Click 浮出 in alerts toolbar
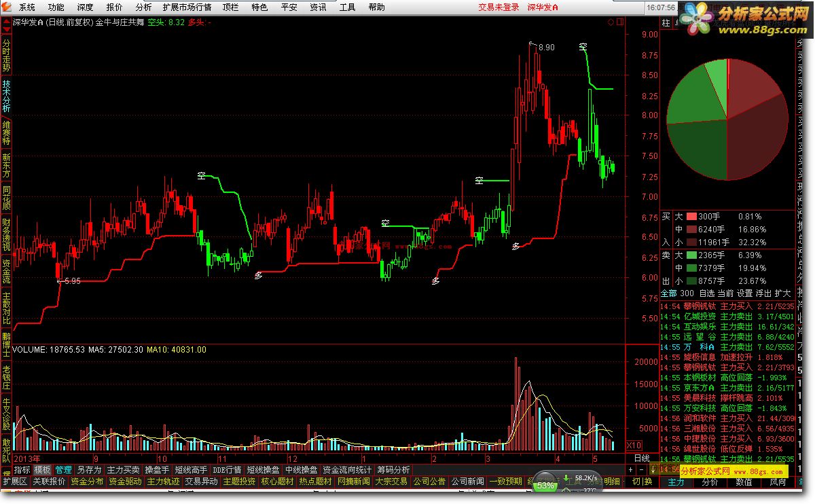Screen dimensions: 815x504 click(764, 293)
